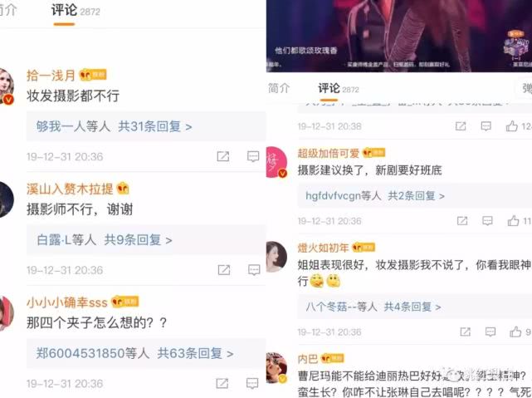Like 超级加倍可爱's comment with thumbs-up
Screen dimensions: 532x398
514,221
